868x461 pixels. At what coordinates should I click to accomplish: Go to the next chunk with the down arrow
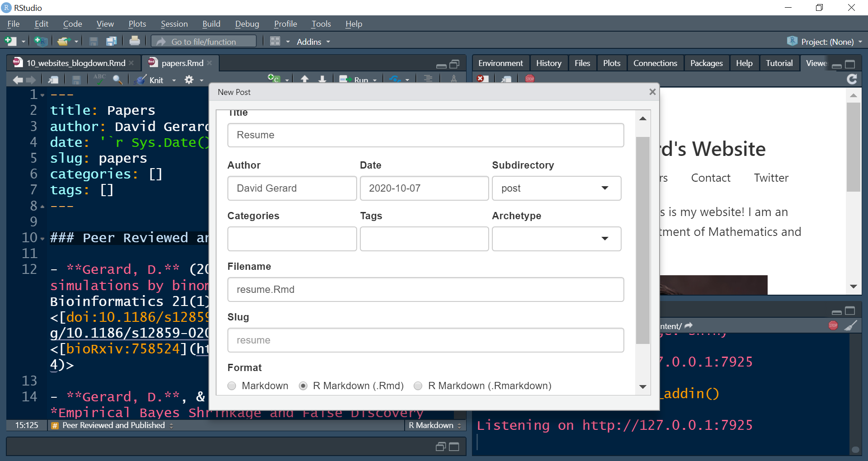pyautogui.click(x=322, y=79)
